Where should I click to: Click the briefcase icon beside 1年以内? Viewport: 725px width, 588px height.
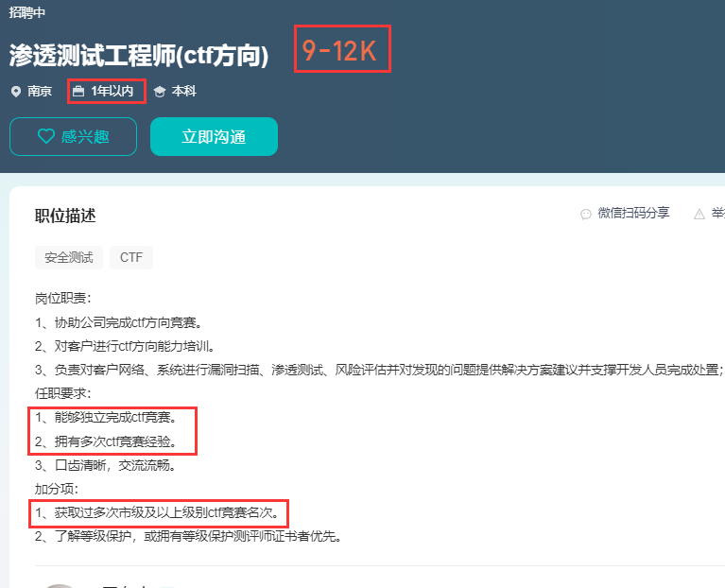coord(78,91)
